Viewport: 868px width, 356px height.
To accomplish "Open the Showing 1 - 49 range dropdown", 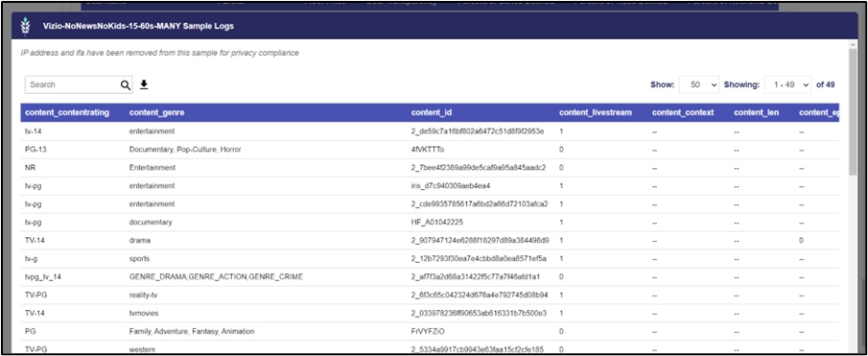I will (x=787, y=84).
